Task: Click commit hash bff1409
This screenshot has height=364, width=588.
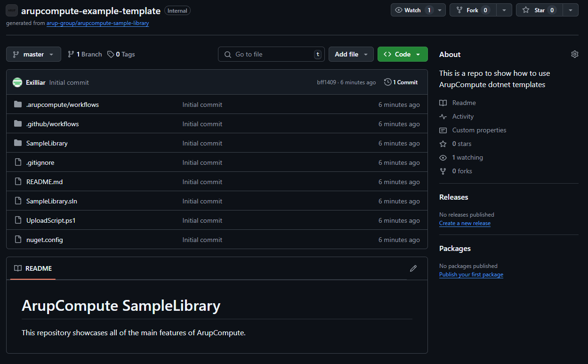Action: [327, 82]
